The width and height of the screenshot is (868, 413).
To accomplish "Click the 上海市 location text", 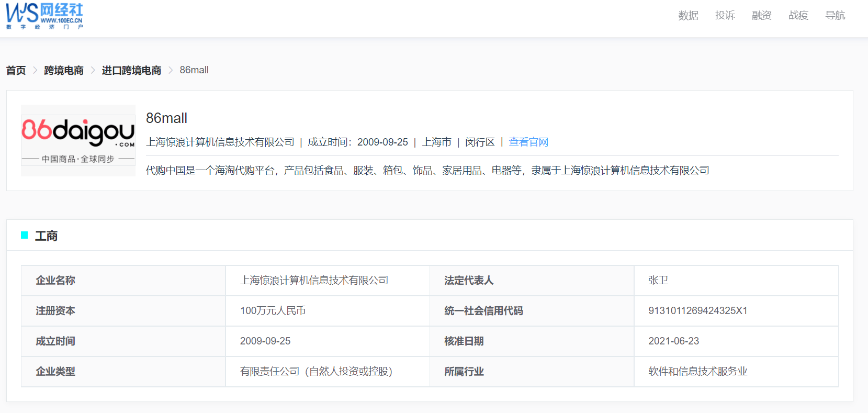I will tap(437, 142).
